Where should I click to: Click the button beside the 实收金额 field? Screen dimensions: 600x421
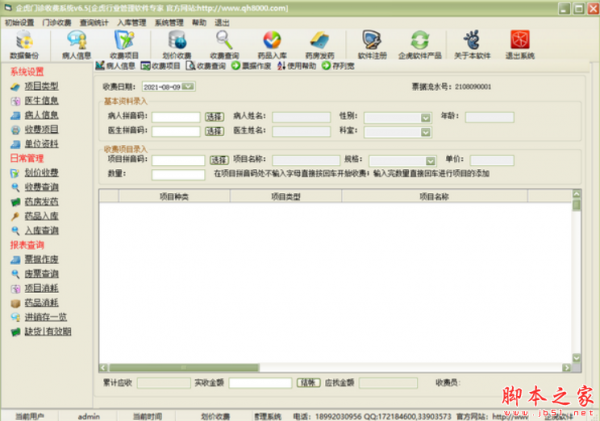coord(308,382)
